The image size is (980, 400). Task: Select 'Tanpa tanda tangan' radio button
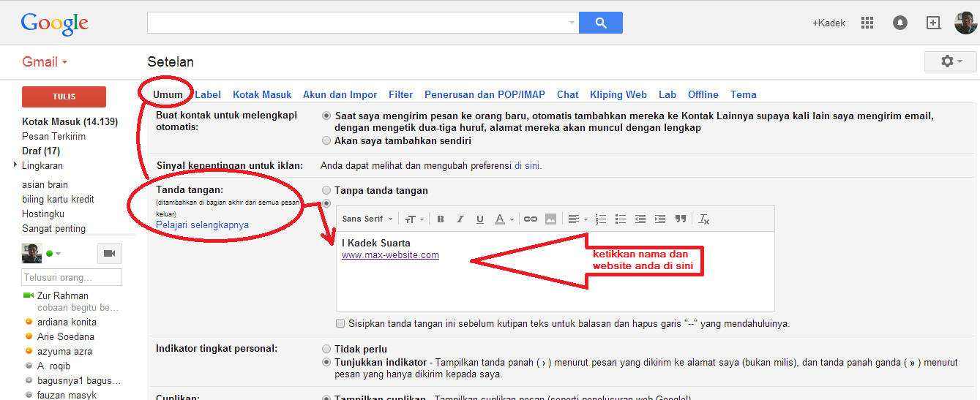(326, 190)
